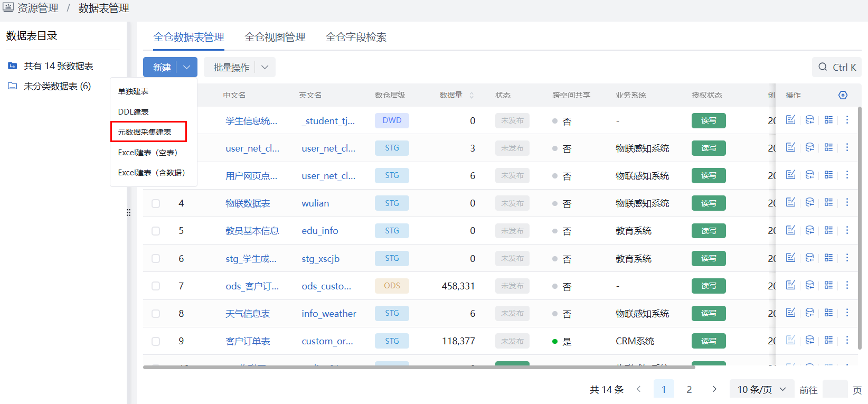Image resolution: width=868 pixels, height=404 pixels.
Task: Expand the 新建 button dropdown arrow
Action: coord(186,67)
